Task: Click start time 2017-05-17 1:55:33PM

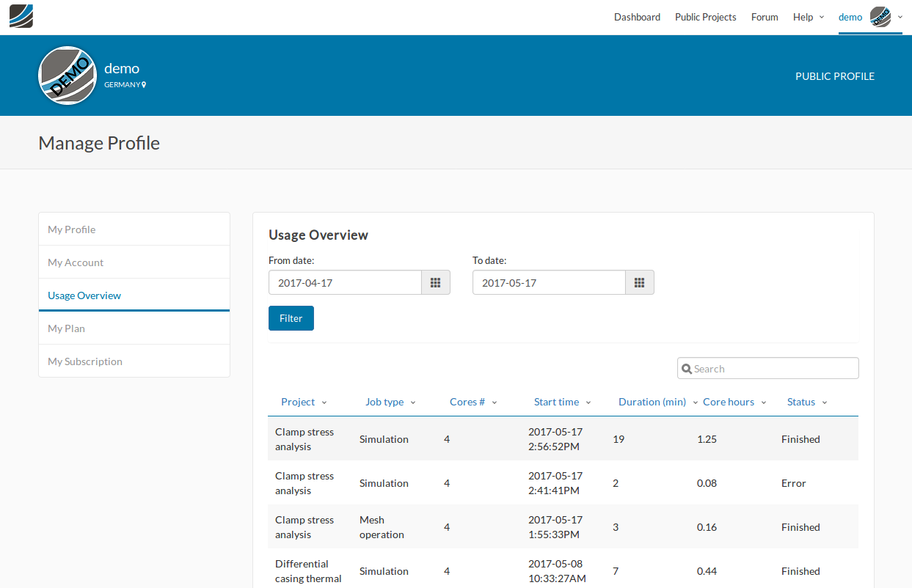Action: [x=555, y=527]
